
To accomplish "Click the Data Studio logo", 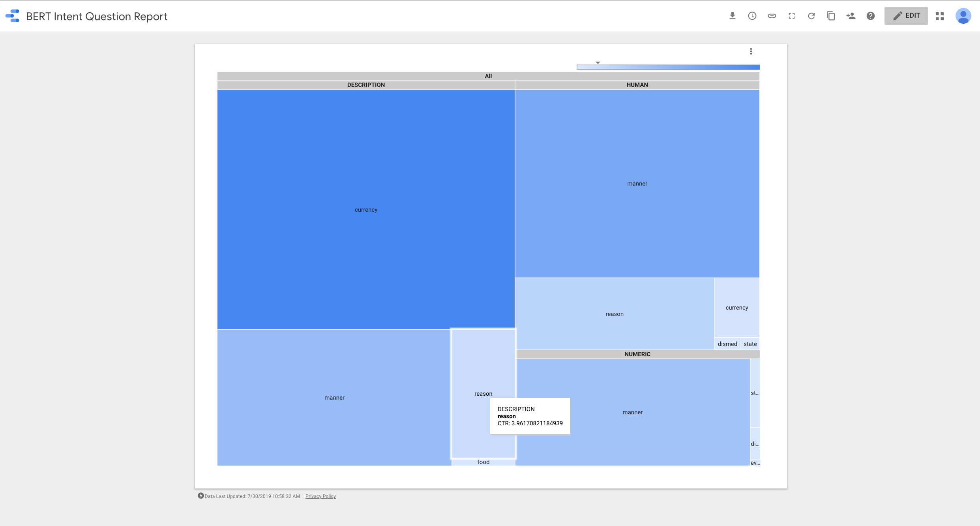I will tap(13, 16).
